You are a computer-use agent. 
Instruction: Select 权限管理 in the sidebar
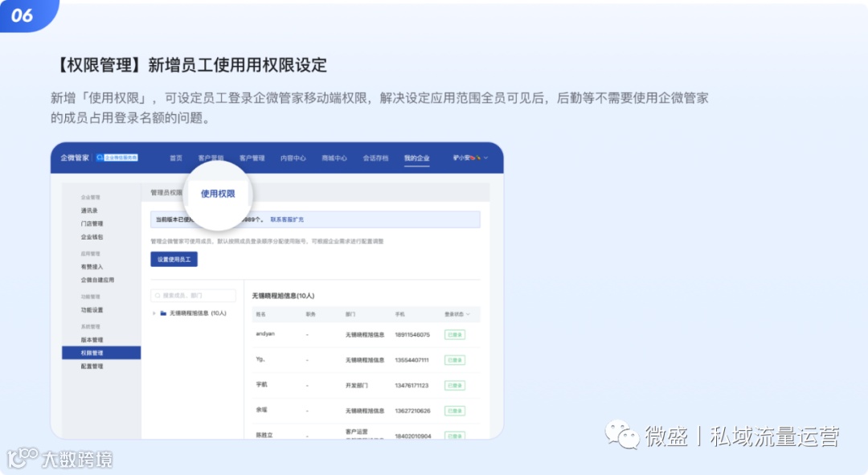coord(101,353)
